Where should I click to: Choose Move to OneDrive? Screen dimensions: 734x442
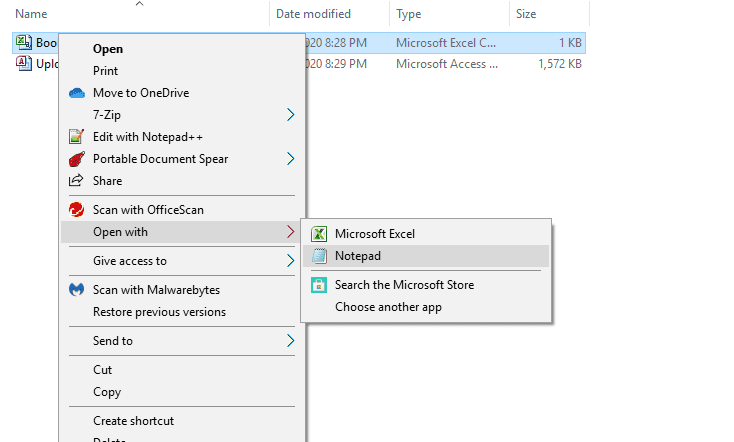pos(183,93)
